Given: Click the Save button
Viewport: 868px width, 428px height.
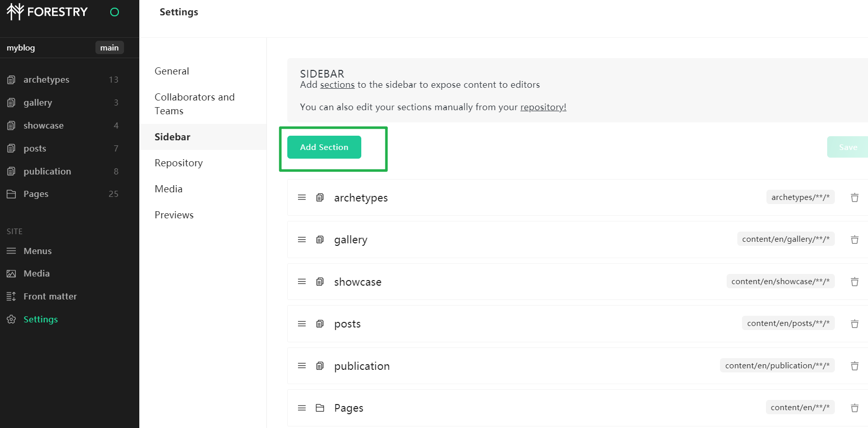Looking at the screenshot, I should (x=848, y=147).
